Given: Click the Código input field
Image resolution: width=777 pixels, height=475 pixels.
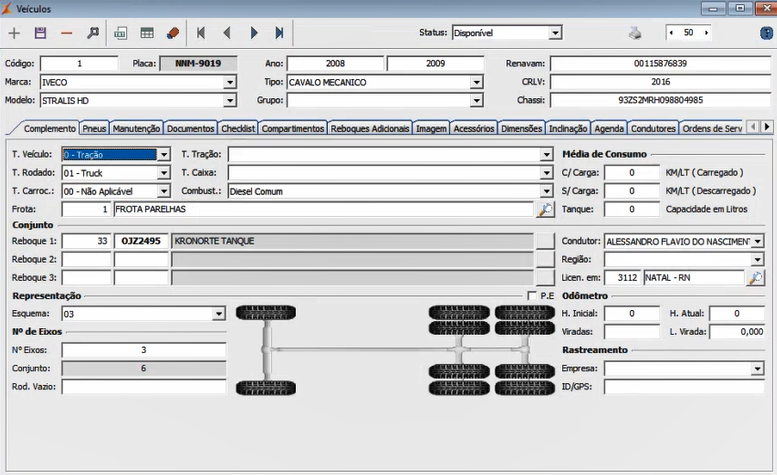Looking at the screenshot, I should click(x=79, y=63).
